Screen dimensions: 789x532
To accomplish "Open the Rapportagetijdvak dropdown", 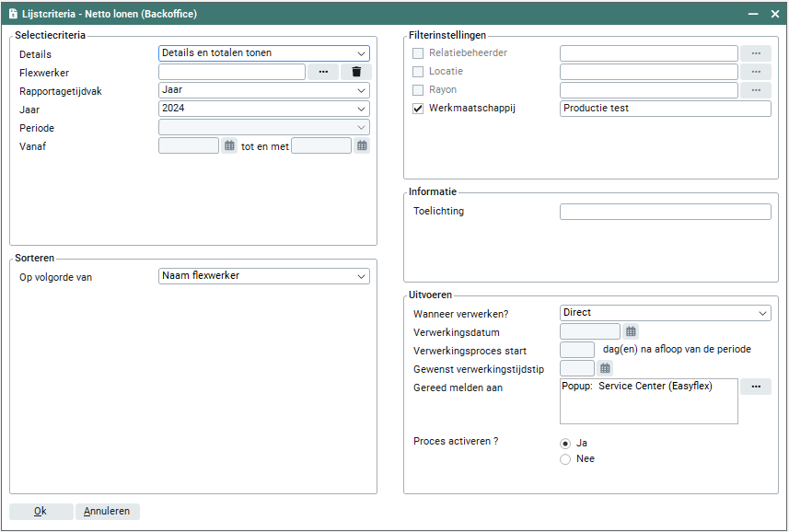I will (x=263, y=90).
